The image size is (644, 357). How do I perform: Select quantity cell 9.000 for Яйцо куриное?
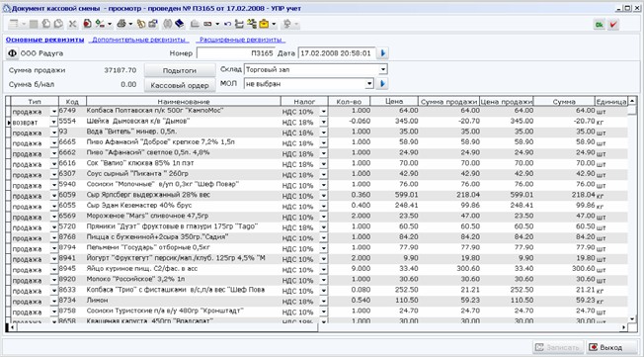coord(350,268)
